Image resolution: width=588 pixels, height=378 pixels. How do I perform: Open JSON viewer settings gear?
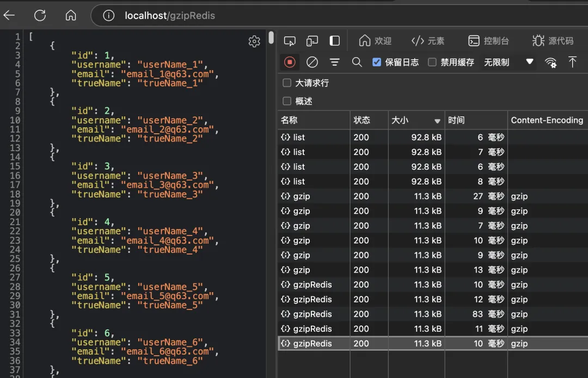(254, 41)
